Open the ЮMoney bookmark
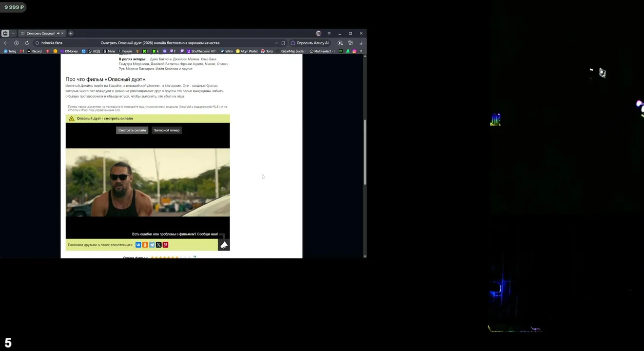This screenshot has width=644, height=351. [69, 51]
